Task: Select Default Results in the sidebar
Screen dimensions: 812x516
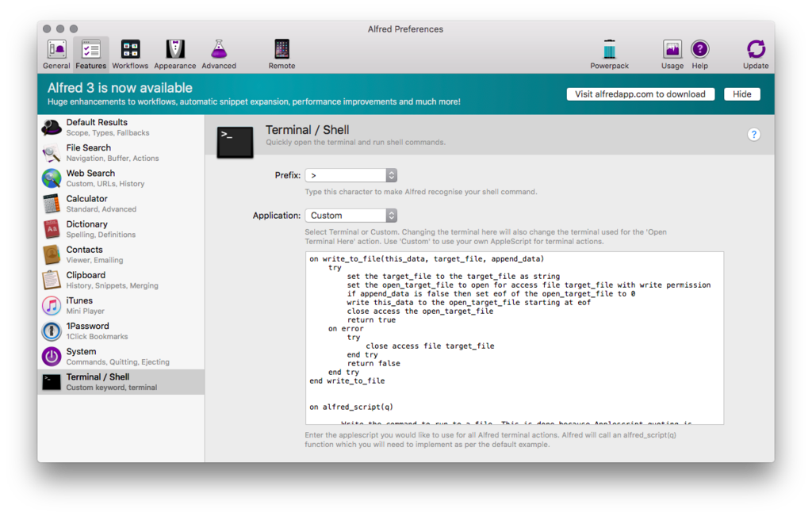Action: click(x=95, y=127)
